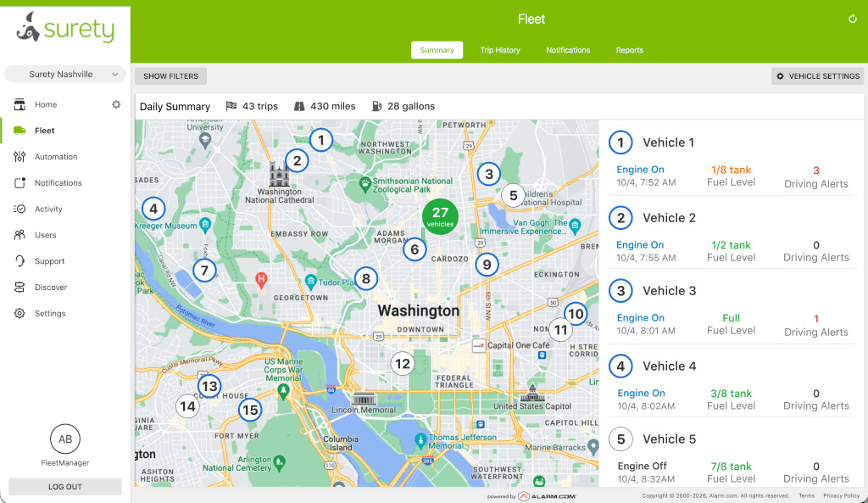Click the Log Out button

65,487
